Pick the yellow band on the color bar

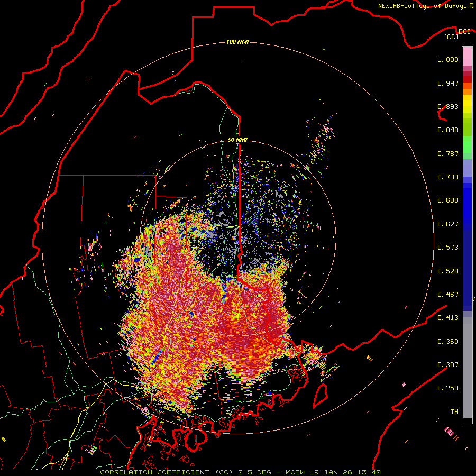coord(467,104)
